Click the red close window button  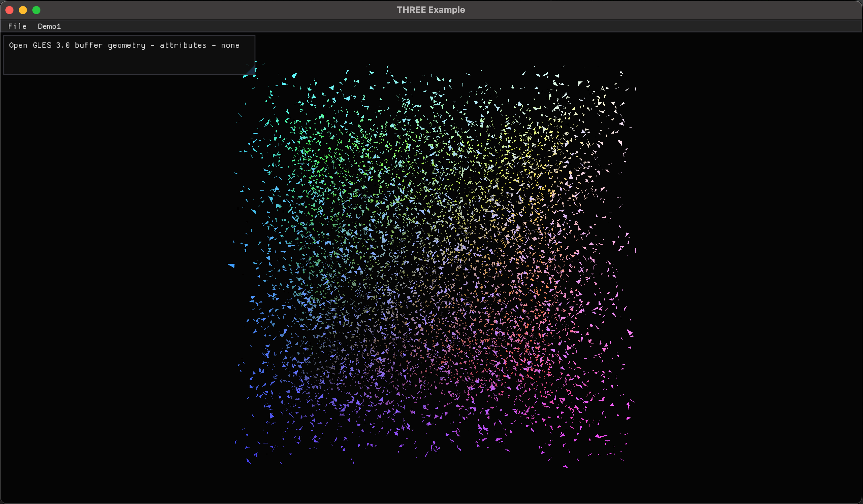pos(9,10)
